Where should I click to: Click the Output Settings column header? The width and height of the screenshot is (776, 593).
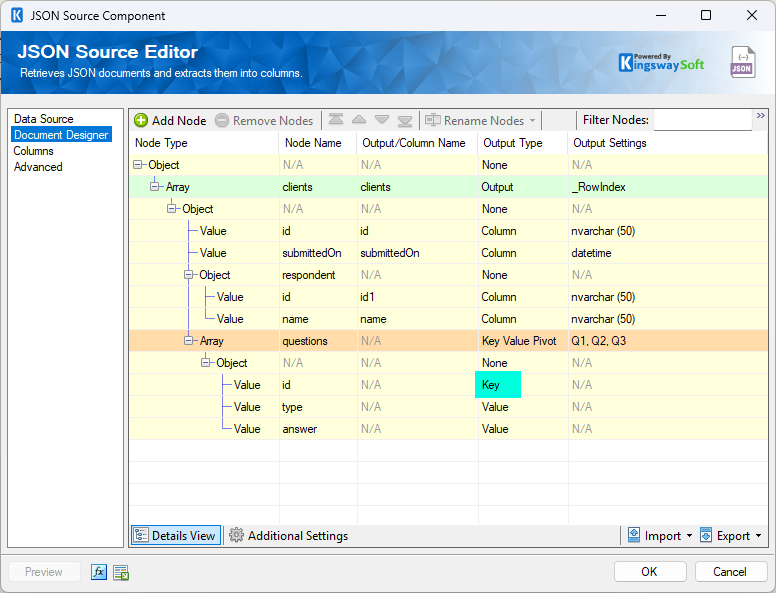click(668, 143)
